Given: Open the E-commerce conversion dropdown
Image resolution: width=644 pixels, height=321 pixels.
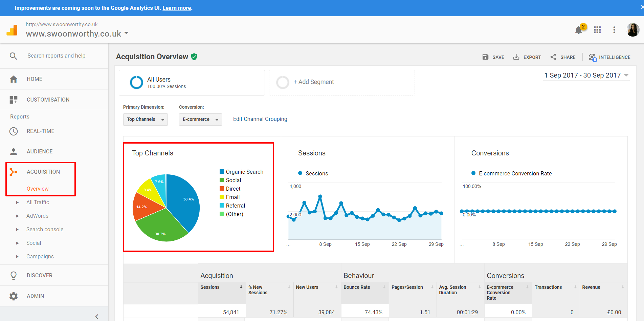Looking at the screenshot, I should click(x=200, y=120).
